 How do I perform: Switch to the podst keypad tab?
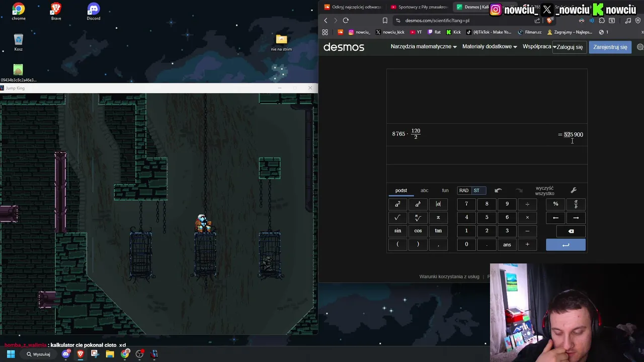coord(401,191)
